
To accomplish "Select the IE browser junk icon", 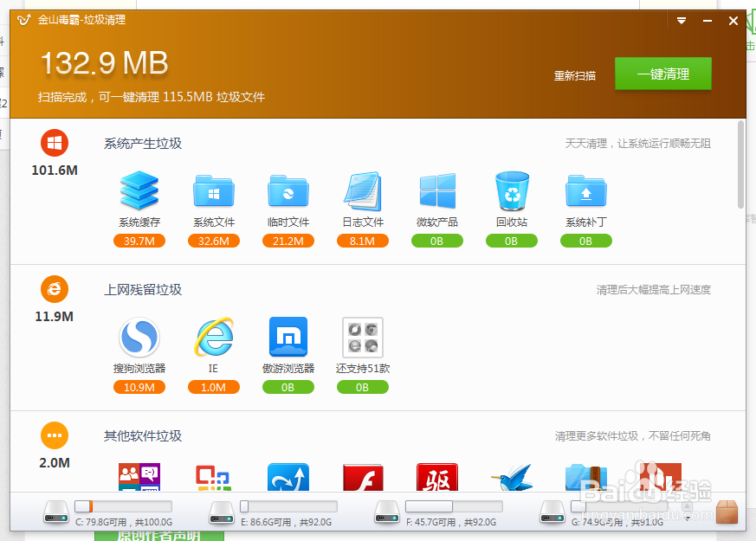I will (214, 338).
